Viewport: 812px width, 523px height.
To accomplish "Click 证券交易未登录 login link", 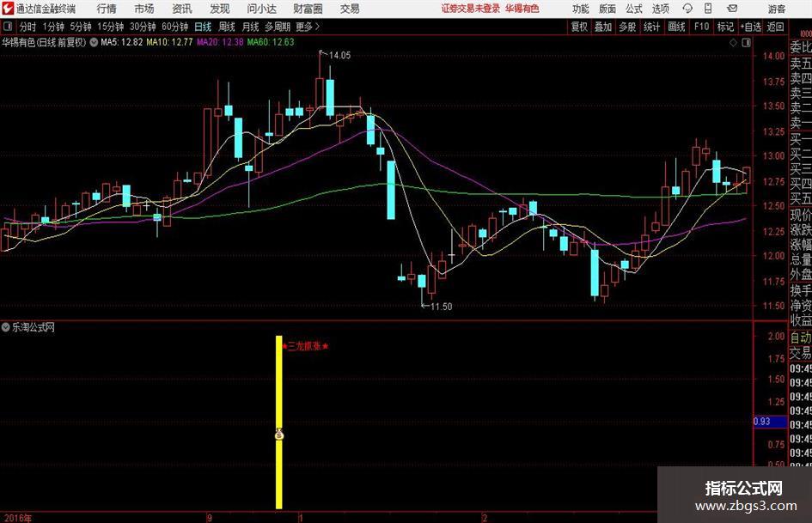I will [471, 9].
